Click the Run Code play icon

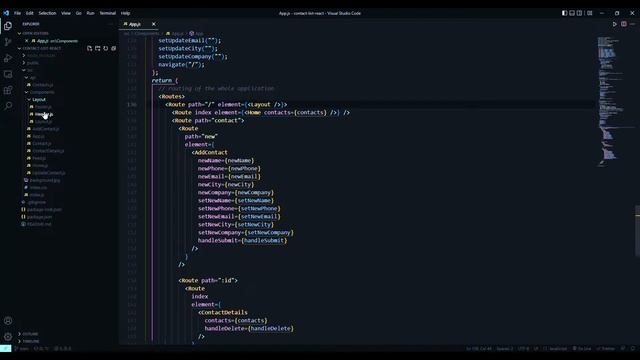[x=615, y=24]
